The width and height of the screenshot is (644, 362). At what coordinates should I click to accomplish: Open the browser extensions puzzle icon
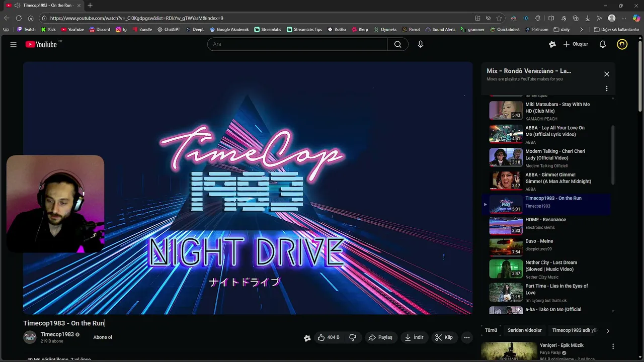(538, 18)
